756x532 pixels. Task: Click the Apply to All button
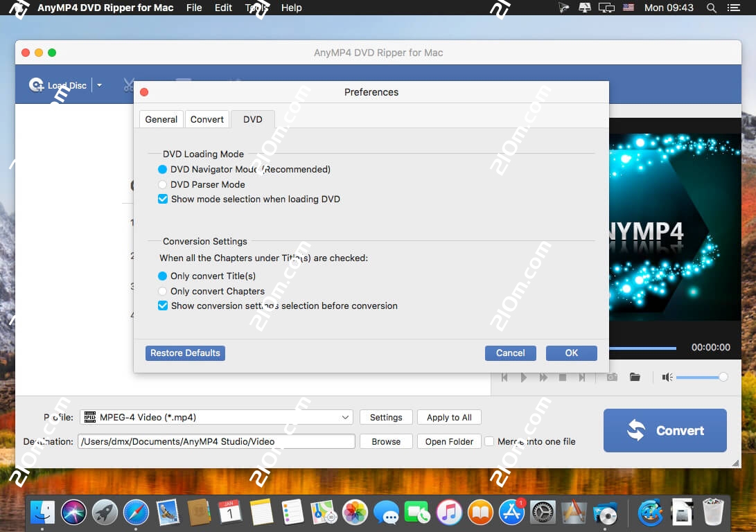pyautogui.click(x=449, y=417)
